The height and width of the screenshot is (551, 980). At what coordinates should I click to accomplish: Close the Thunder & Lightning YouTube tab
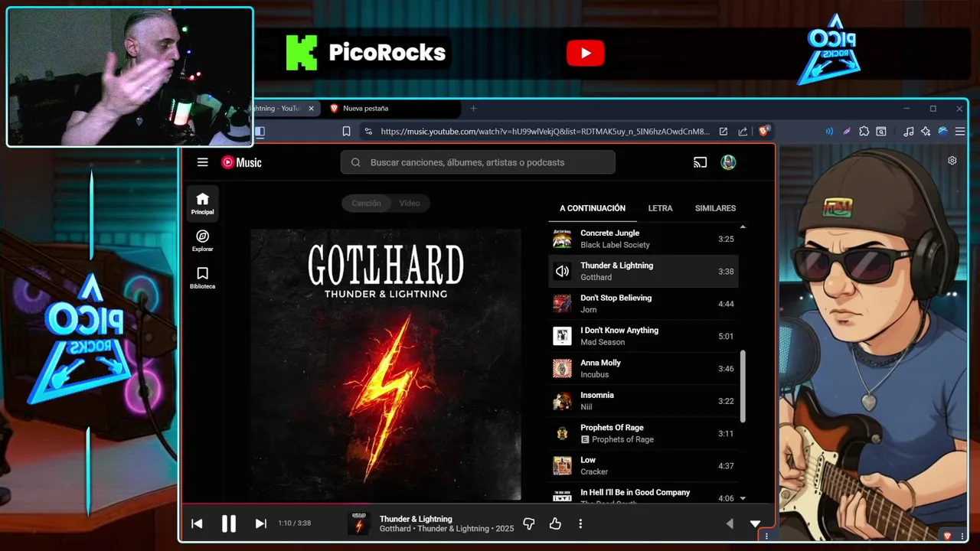pos(311,109)
